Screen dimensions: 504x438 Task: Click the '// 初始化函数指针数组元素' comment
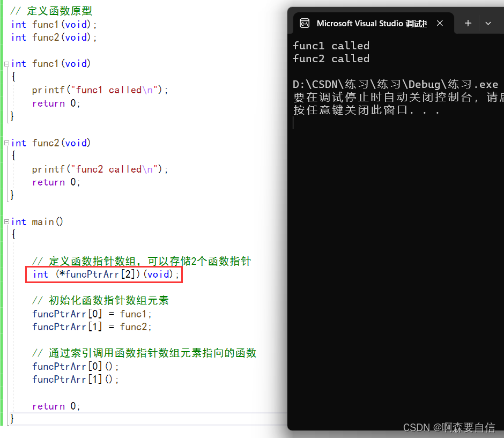click(100, 300)
